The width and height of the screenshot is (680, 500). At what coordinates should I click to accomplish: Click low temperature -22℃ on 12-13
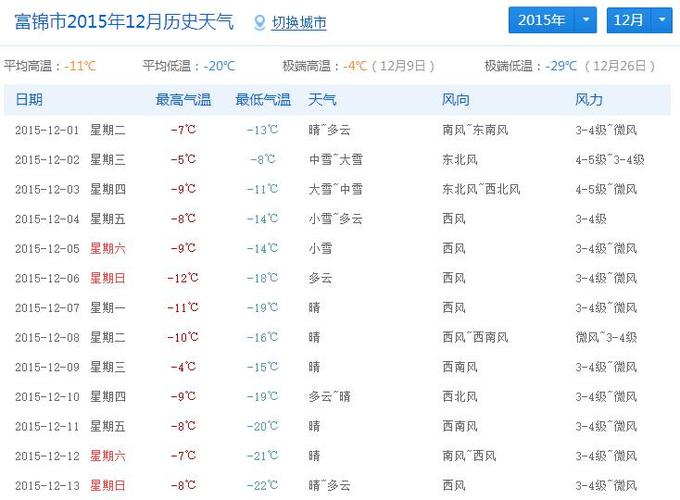[262, 485]
